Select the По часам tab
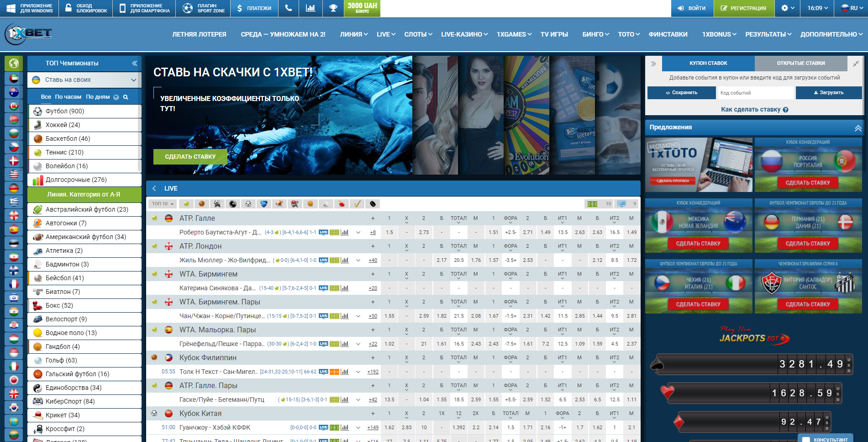 pos(68,97)
